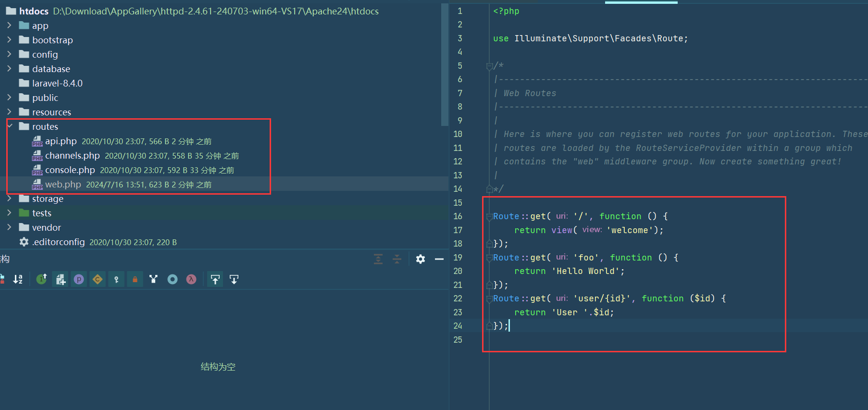The width and height of the screenshot is (868, 410).
Task: Hide the Structure panel with minus icon
Action: 439,259
